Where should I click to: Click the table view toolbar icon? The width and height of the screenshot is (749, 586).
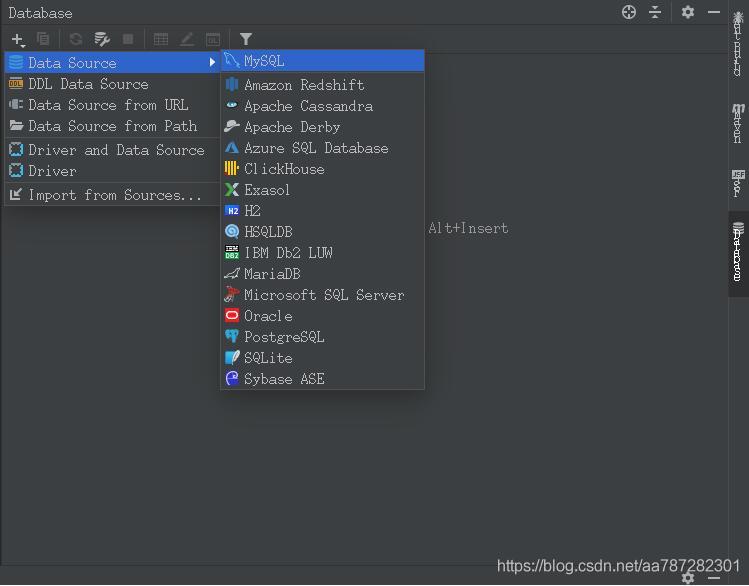tap(161, 39)
